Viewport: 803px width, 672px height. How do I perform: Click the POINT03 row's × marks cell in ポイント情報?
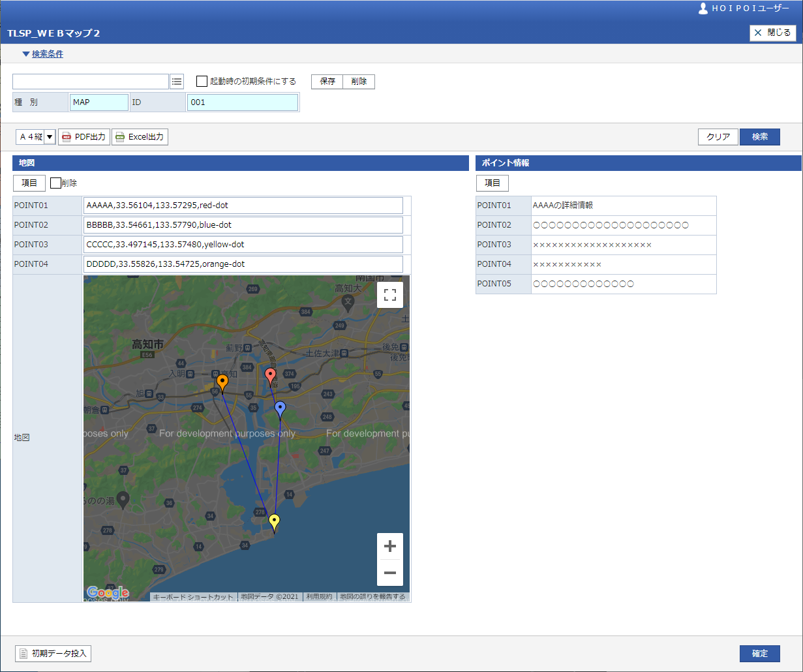coord(624,245)
